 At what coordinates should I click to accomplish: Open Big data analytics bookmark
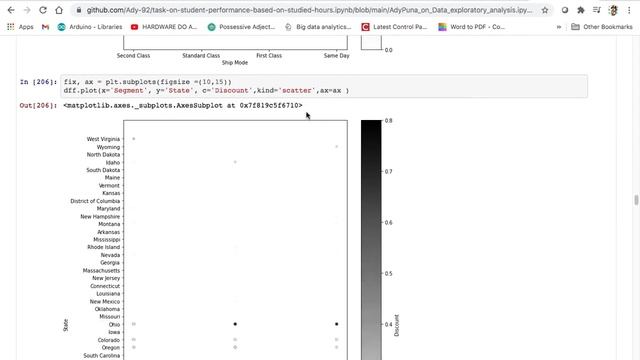coord(318,27)
